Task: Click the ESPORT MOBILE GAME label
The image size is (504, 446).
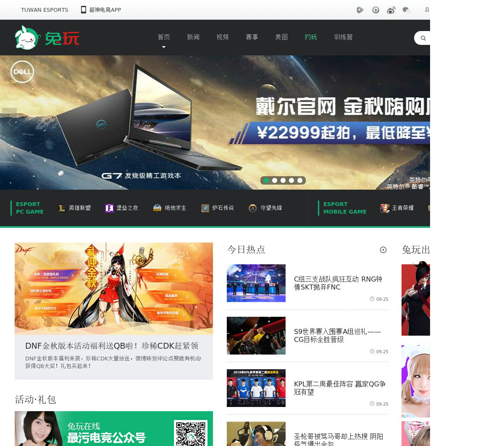Action: 345,208
